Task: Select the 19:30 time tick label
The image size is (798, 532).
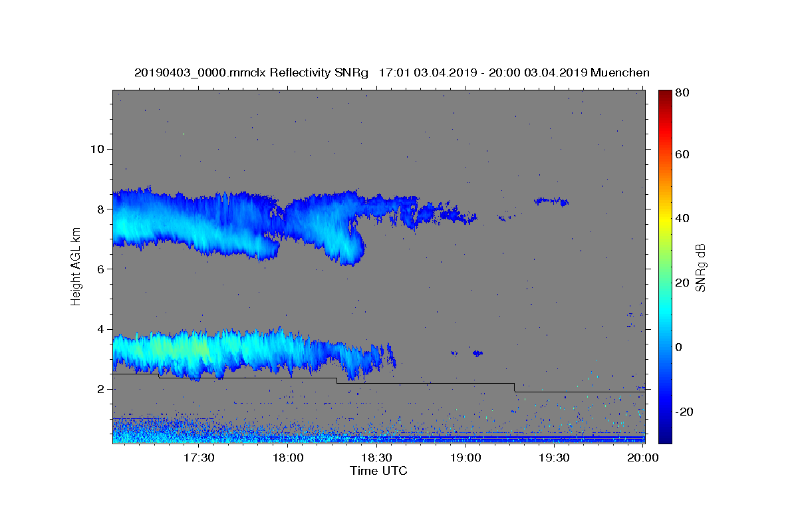Action: coord(554,458)
